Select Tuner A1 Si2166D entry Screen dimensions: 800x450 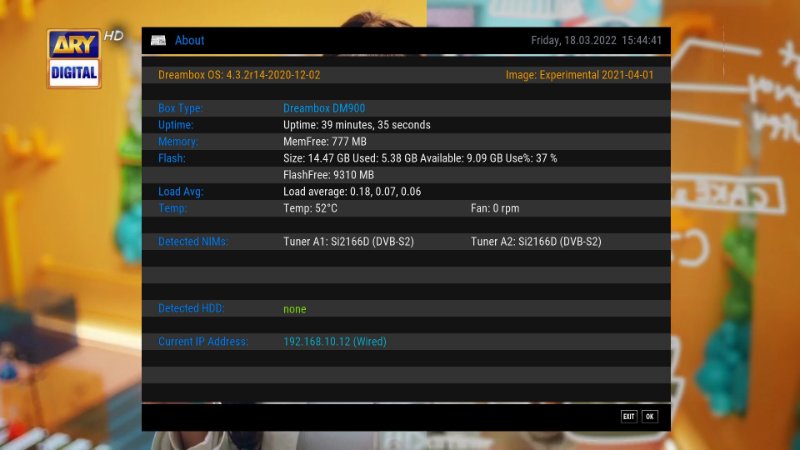pos(348,242)
